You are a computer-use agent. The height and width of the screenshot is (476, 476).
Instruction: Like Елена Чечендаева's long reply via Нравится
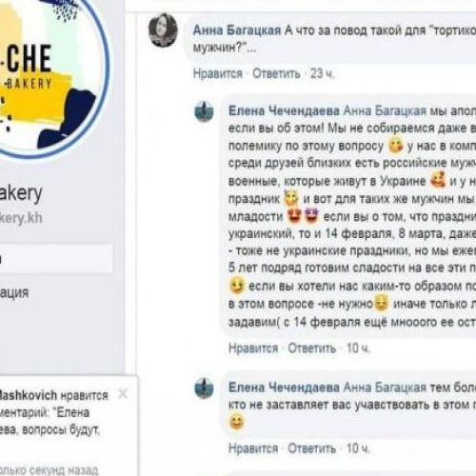(253, 348)
